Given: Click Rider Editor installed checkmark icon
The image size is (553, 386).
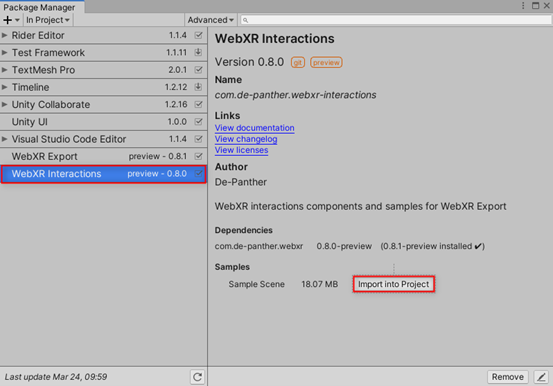Looking at the screenshot, I should tap(199, 35).
